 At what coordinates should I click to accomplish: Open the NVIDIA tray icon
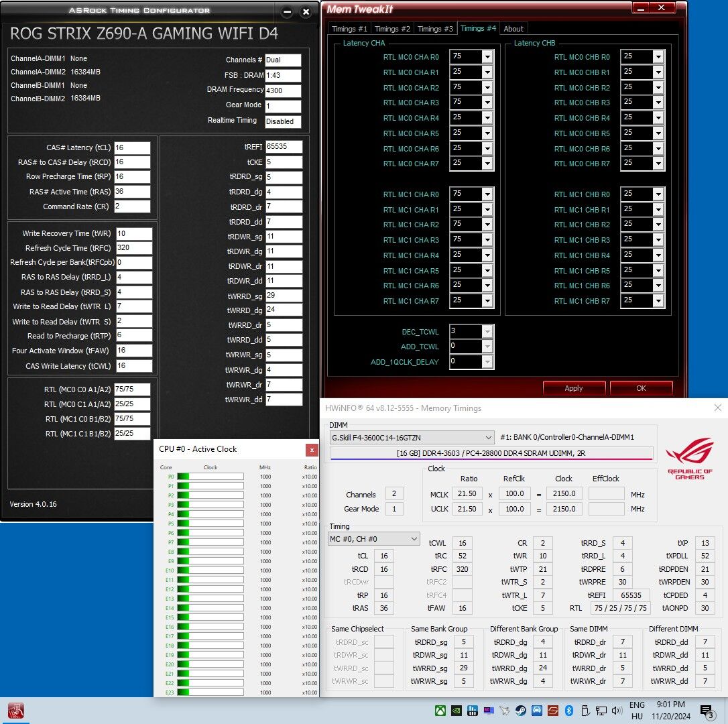[x=457, y=711]
